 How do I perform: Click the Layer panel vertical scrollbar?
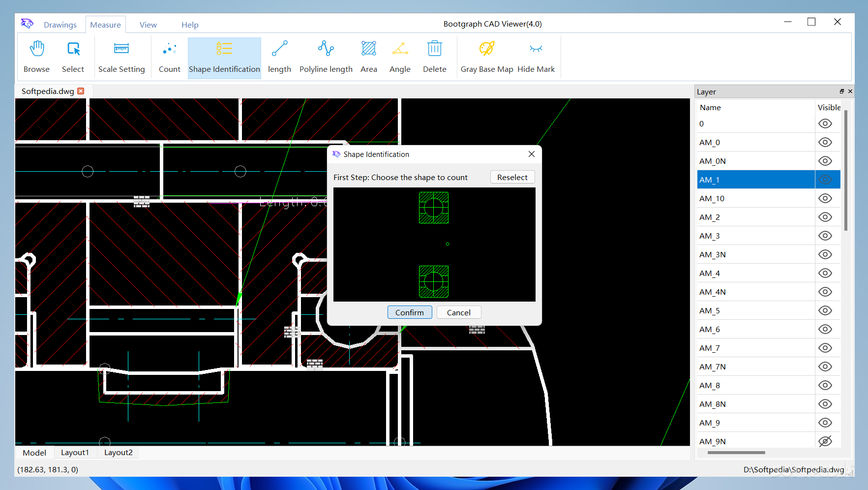click(846, 170)
